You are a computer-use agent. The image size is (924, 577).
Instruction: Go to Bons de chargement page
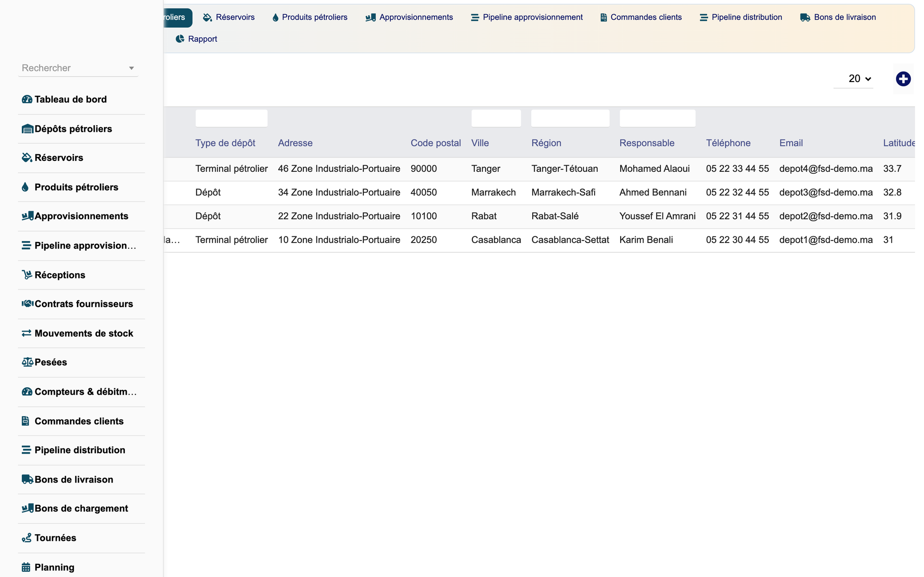pos(81,508)
